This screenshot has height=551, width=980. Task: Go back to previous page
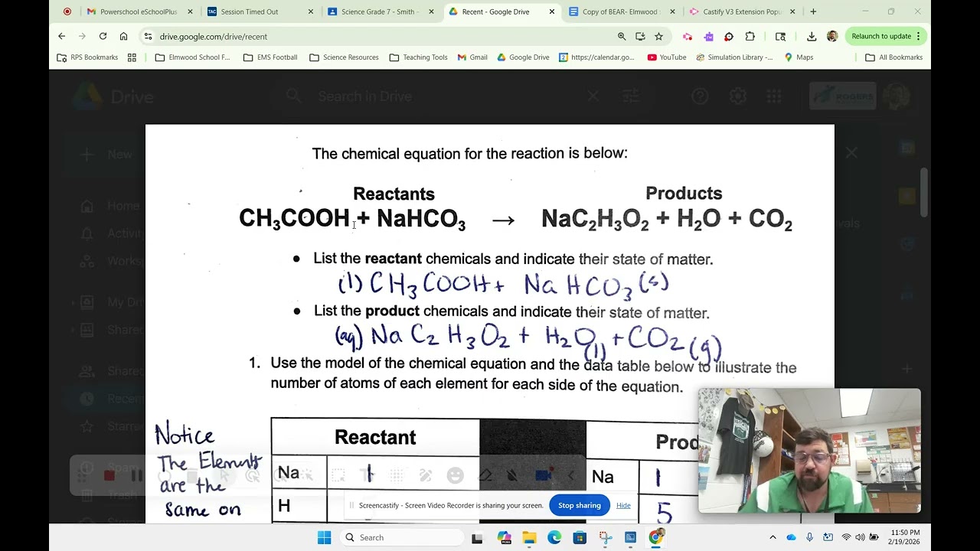pyautogui.click(x=62, y=36)
